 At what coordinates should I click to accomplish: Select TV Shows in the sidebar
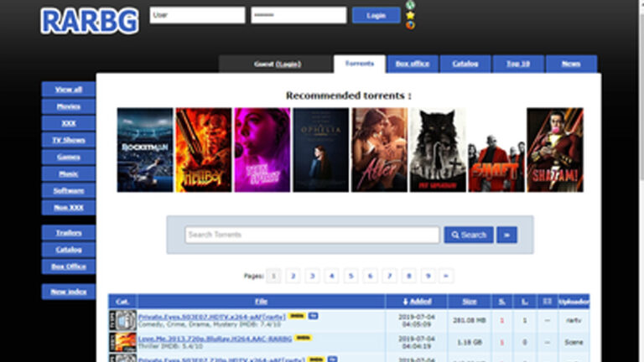coord(69,140)
